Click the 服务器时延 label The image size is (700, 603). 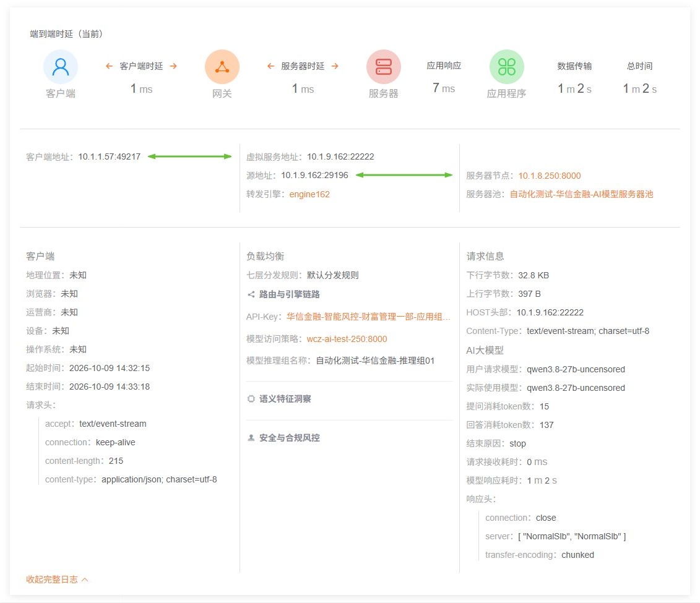pyautogui.click(x=303, y=66)
